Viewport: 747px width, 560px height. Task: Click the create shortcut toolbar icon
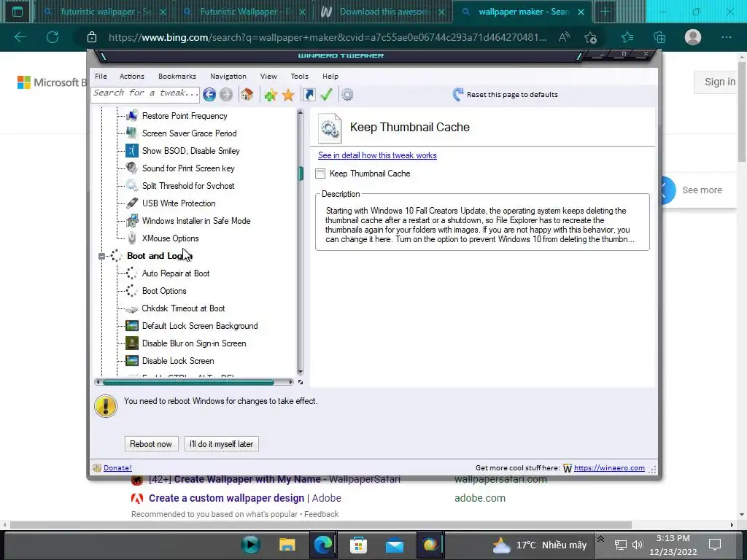pos(309,94)
